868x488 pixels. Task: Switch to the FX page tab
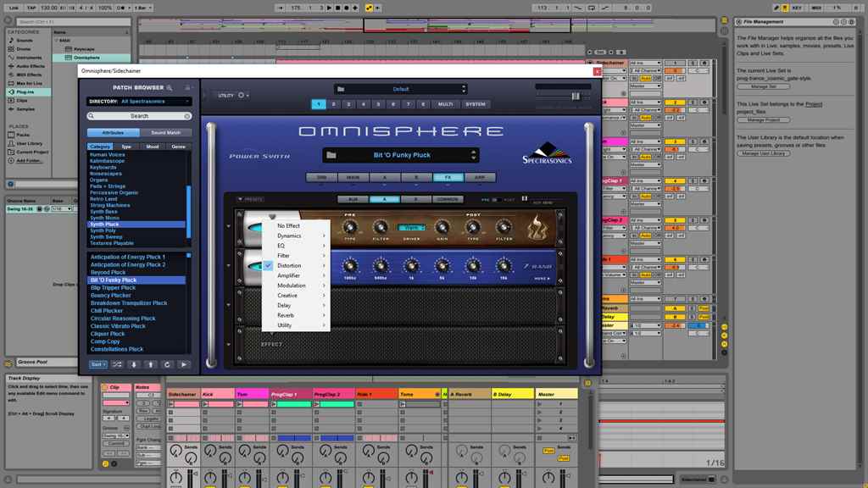(x=448, y=178)
